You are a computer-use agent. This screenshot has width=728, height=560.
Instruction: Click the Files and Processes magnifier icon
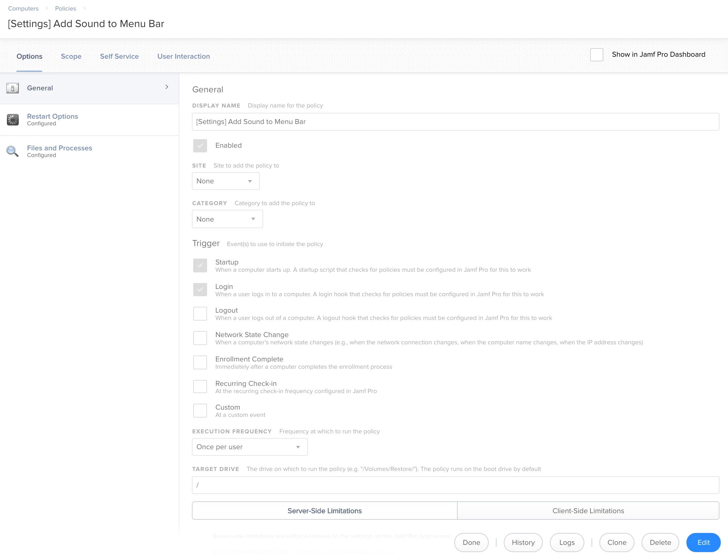(13, 151)
